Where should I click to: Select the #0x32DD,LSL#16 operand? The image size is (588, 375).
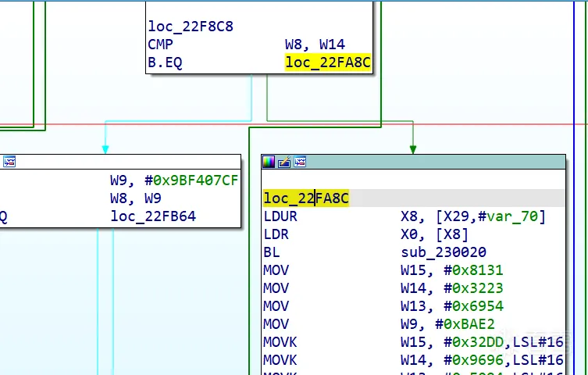click(504, 342)
